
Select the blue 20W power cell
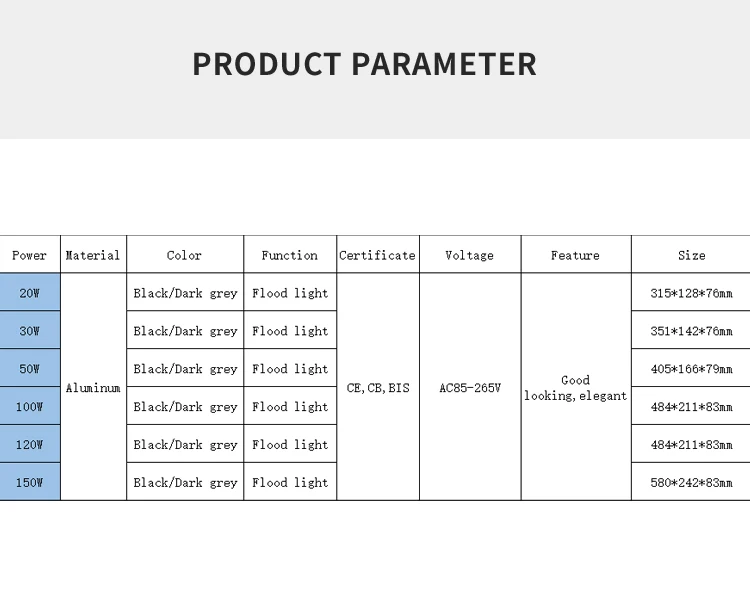tap(29, 293)
